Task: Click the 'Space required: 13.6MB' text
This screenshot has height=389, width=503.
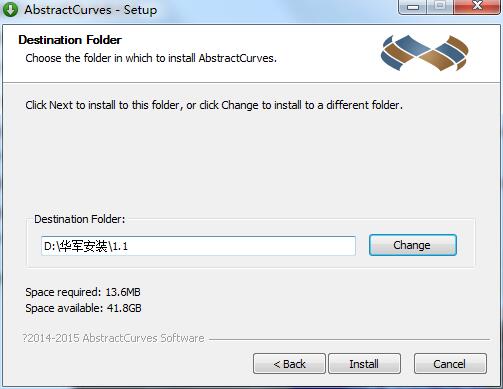Action: 83,292
